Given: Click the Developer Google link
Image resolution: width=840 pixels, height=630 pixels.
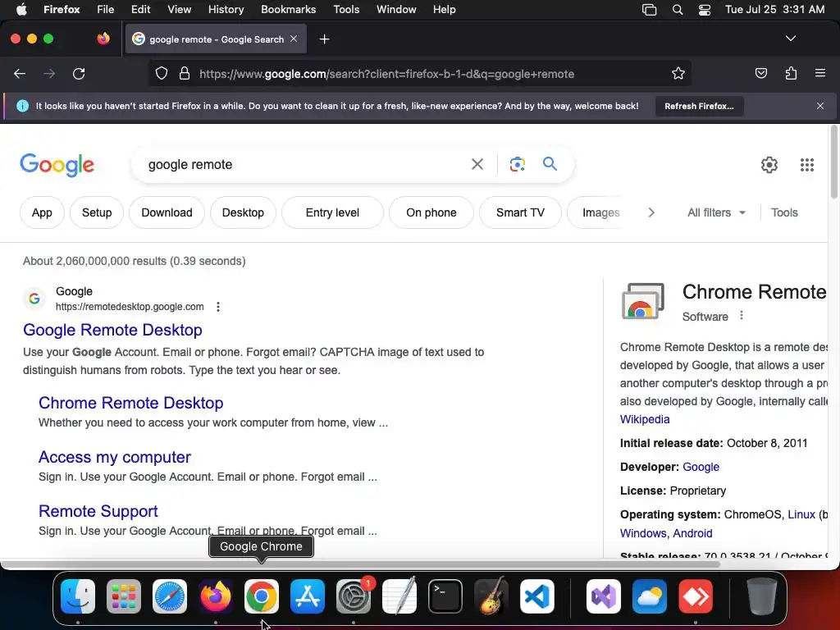Looking at the screenshot, I should (701, 467).
